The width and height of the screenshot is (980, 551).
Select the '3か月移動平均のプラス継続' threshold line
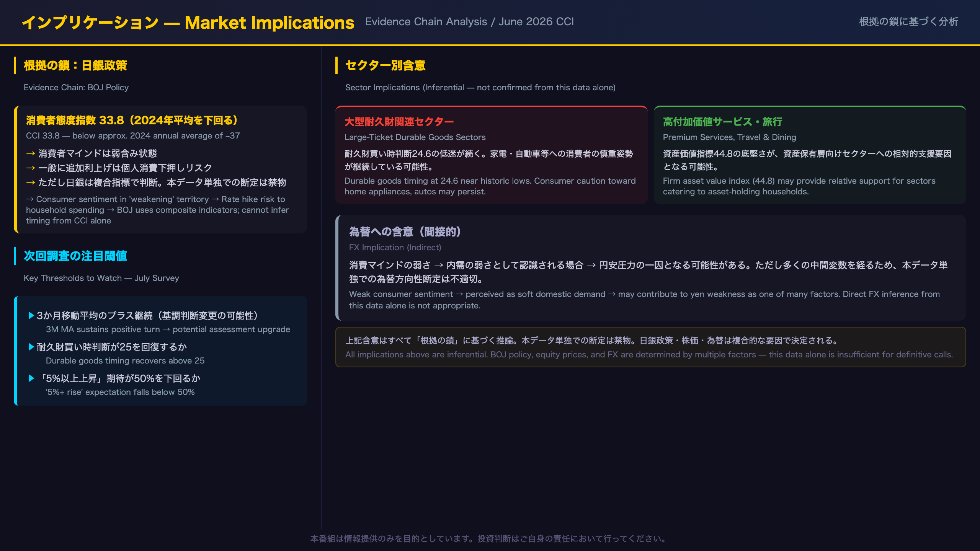(x=147, y=316)
